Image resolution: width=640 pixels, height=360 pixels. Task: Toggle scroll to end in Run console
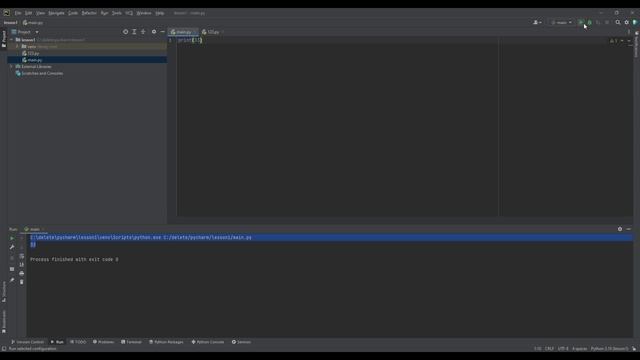point(22,264)
